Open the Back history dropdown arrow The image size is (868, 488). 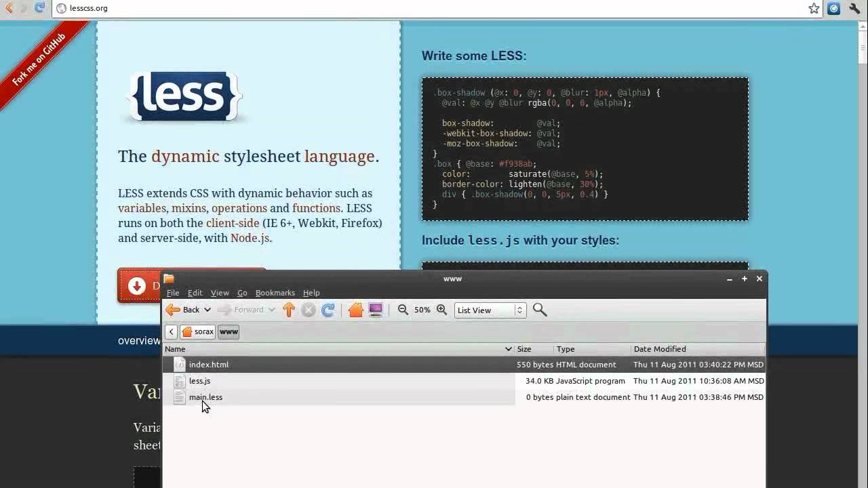tap(207, 310)
